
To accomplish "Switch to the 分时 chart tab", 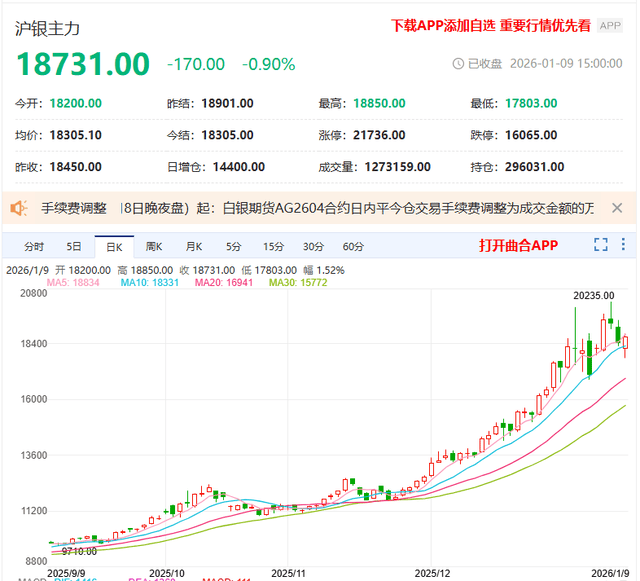I will point(34,246).
